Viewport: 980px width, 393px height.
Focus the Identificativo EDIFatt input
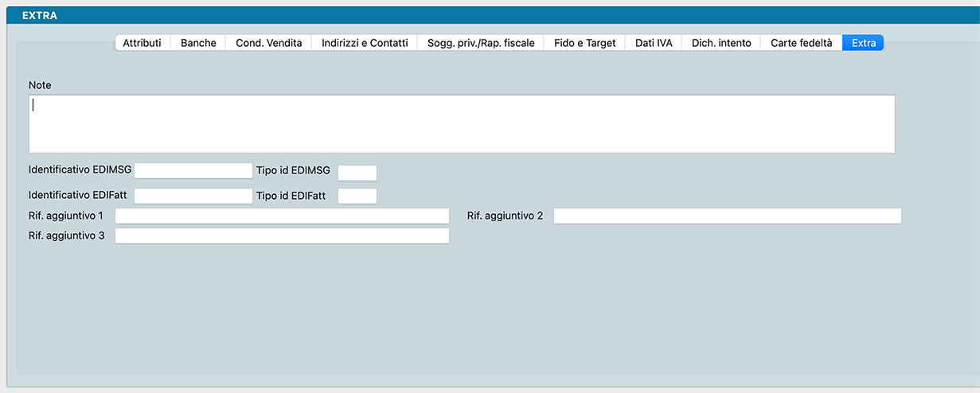(193, 196)
